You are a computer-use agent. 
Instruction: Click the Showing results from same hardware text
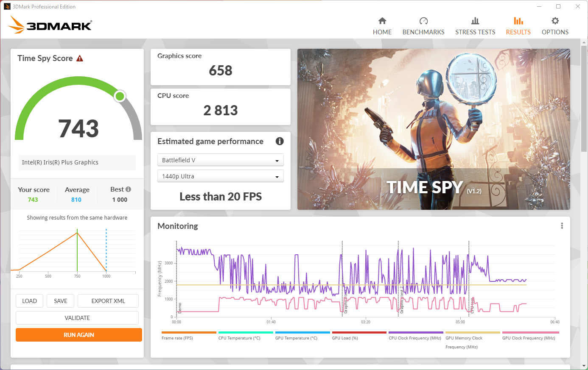pyautogui.click(x=77, y=217)
